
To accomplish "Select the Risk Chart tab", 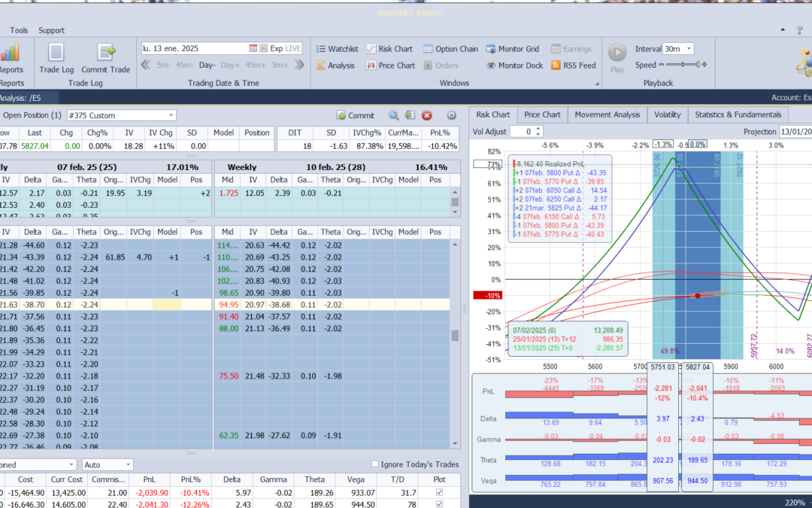I will 493,114.
